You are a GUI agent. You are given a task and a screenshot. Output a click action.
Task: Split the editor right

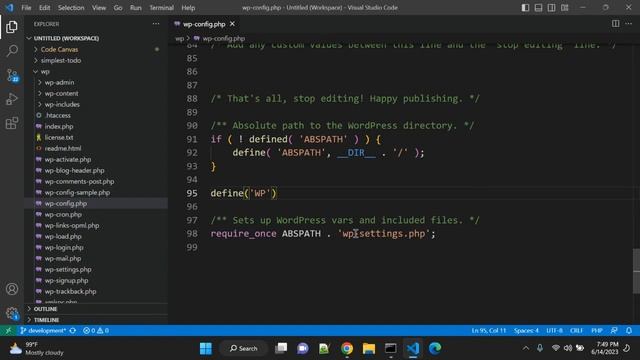(x=616, y=24)
